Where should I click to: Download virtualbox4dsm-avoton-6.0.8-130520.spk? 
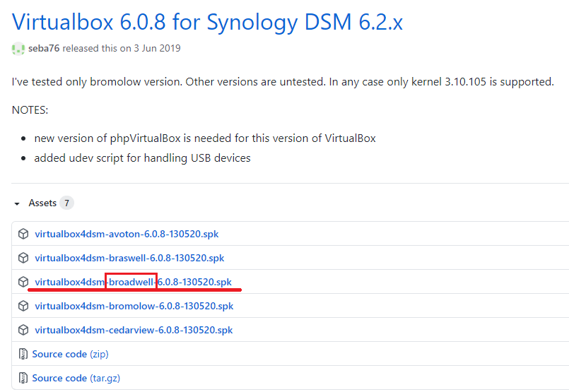127,234
